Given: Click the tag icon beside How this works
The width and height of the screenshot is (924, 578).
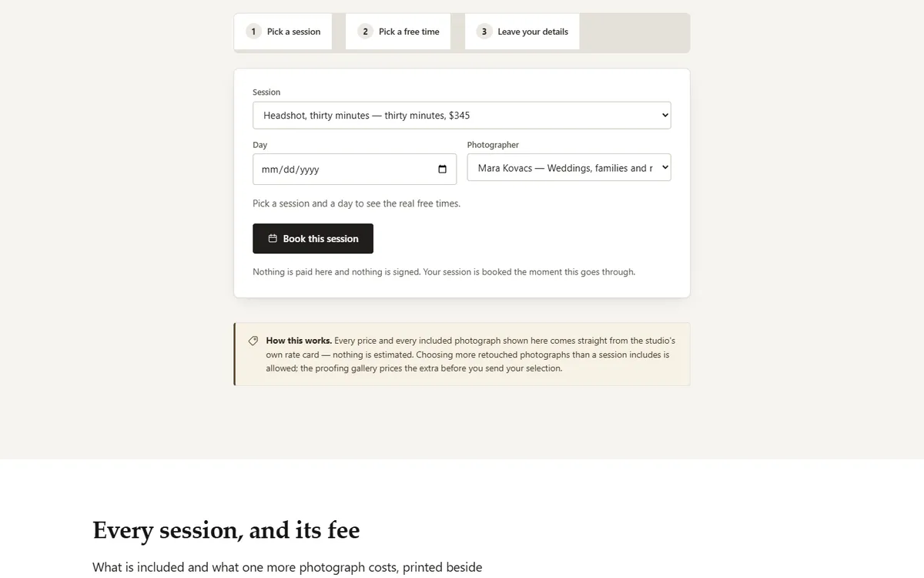Looking at the screenshot, I should (x=253, y=341).
